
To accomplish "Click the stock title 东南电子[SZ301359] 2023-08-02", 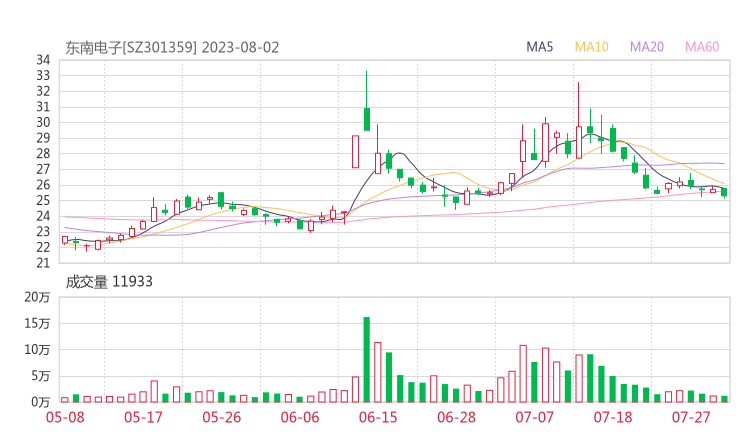I will (x=172, y=48).
